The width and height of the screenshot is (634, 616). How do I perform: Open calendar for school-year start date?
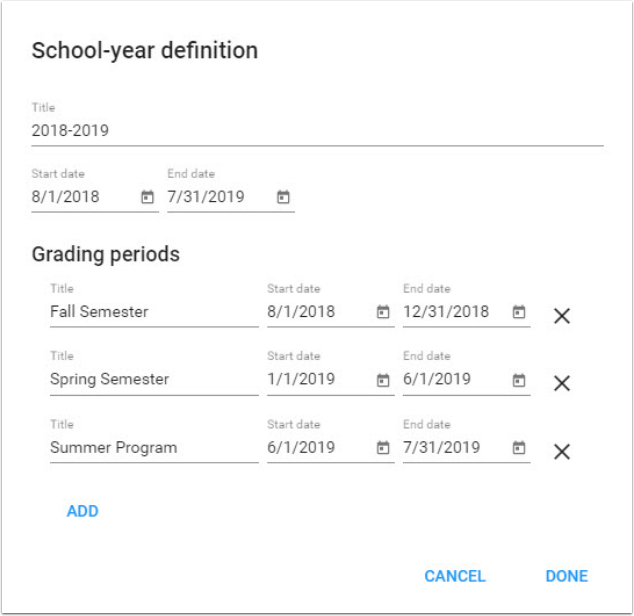(x=147, y=197)
